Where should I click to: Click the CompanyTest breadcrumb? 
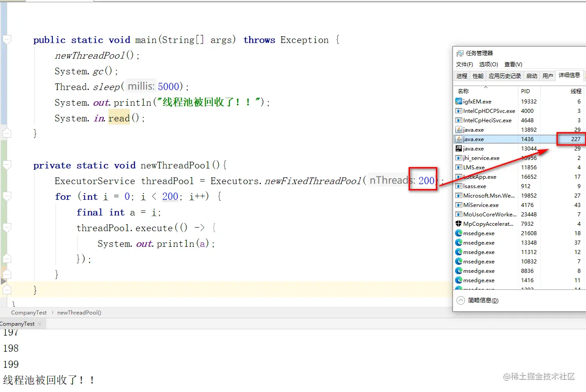pyautogui.click(x=29, y=312)
